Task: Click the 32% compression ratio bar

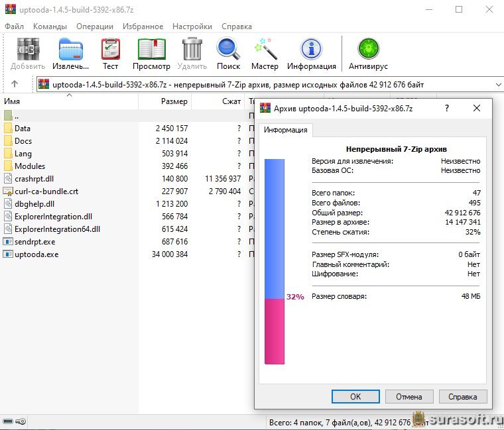Action: 274,261
